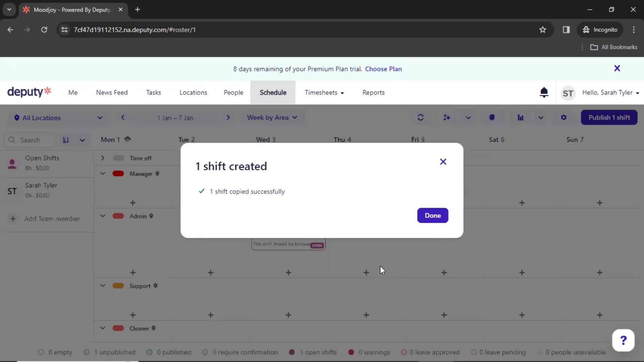Click the schedule customization options icon

[564, 117]
